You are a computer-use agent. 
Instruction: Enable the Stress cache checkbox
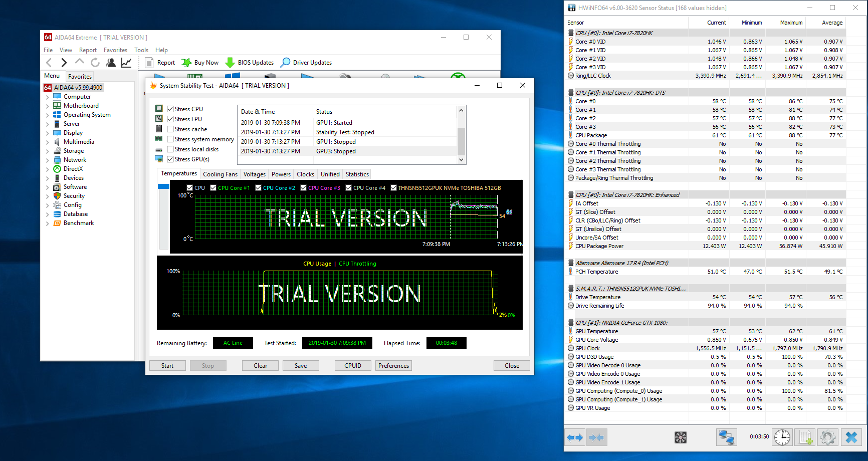coord(170,129)
